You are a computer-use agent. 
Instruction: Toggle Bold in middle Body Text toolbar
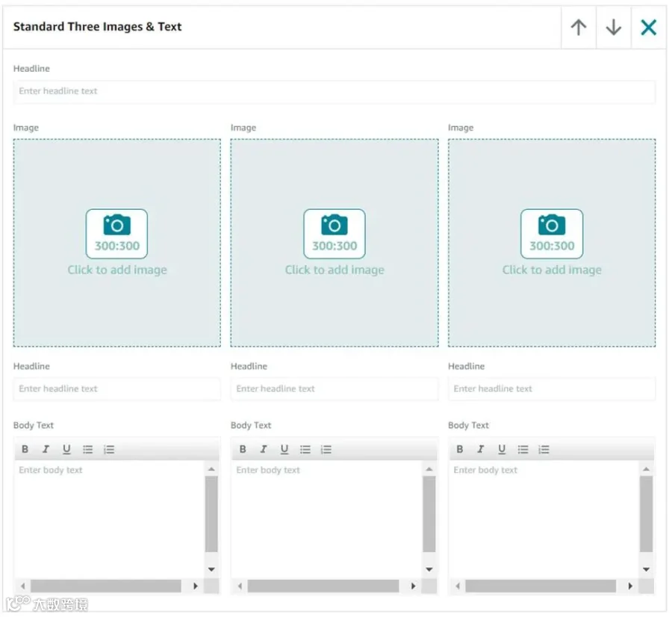pyautogui.click(x=243, y=450)
